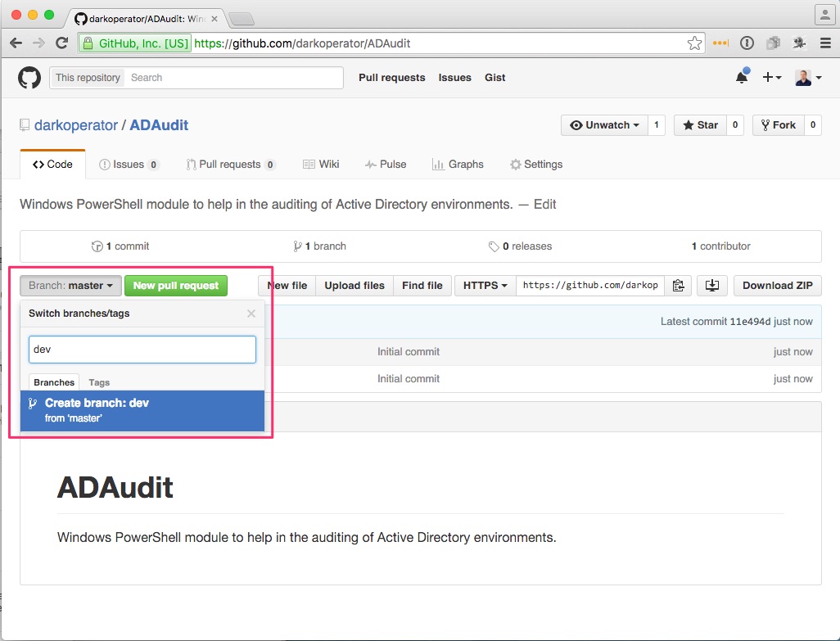The height and width of the screenshot is (641, 840).
Task: Open Pull requests in top navigation
Action: click(x=391, y=78)
